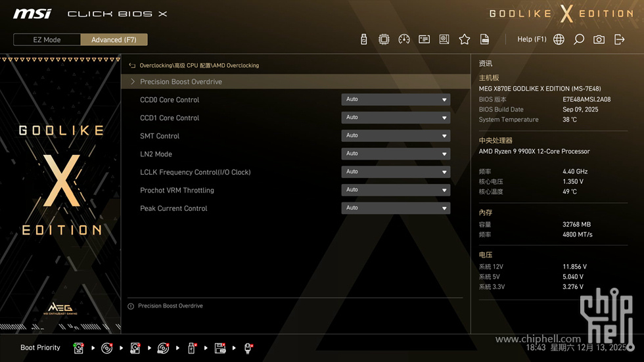This screenshot has width=644, height=362.
Task: Click the globe language icon
Action: 559,39
